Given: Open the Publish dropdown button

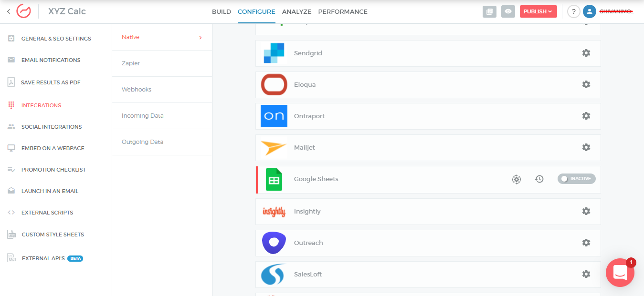Looking at the screenshot, I should 538,11.
